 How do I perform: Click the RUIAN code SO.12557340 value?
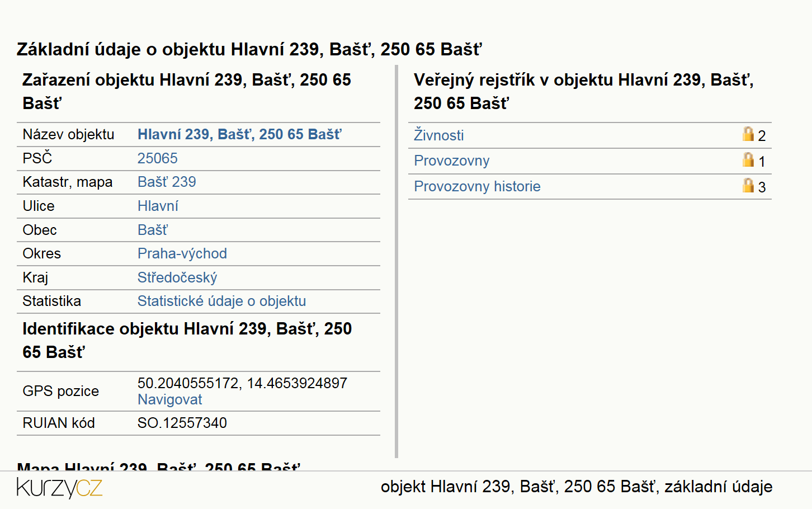(x=182, y=423)
